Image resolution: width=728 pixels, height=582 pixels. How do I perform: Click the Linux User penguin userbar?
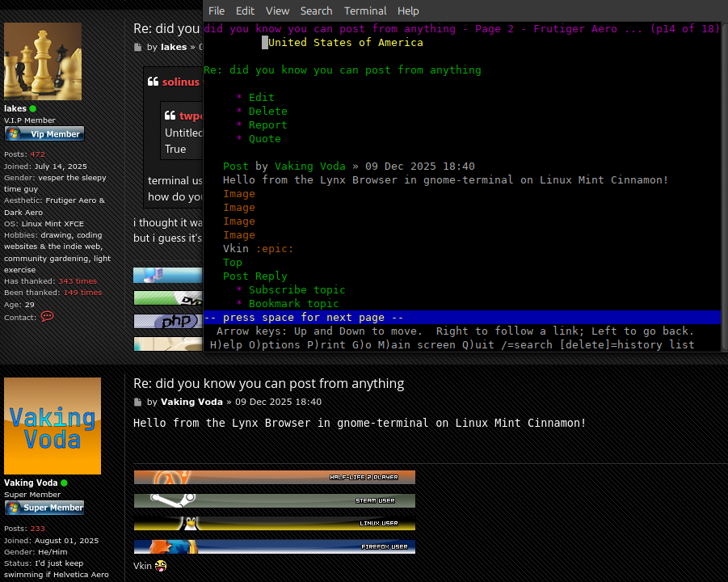[x=274, y=523]
